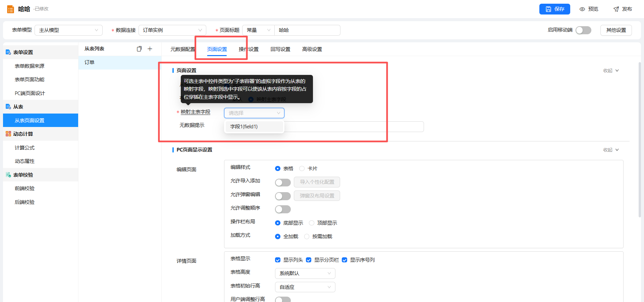Image resolution: width=644 pixels, height=302 pixels.
Task: Click the disabled 弹窗及布局设置 button
Action: tap(317, 196)
